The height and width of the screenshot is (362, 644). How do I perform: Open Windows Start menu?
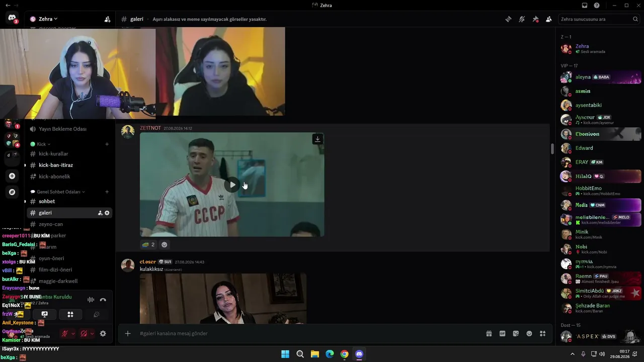pyautogui.click(x=285, y=354)
